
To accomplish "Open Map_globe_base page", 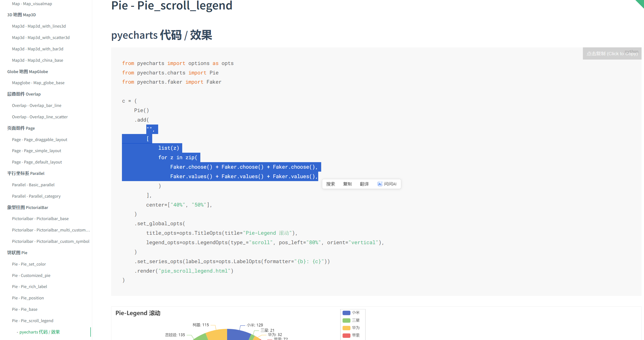I will click(x=38, y=83).
